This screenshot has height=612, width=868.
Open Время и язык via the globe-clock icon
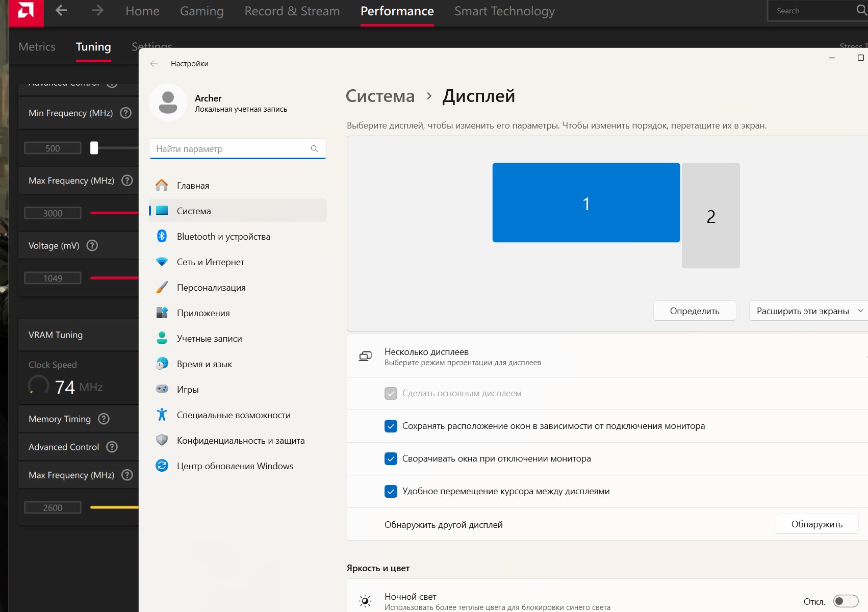(162, 364)
